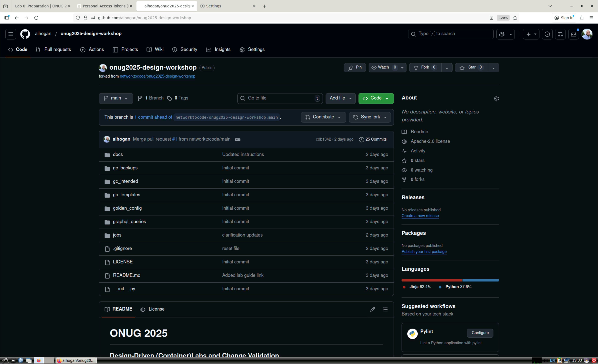The width and height of the screenshot is (598, 364).
Task: Open the hamburger navigation menu
Action: click(x=11, y=34)
